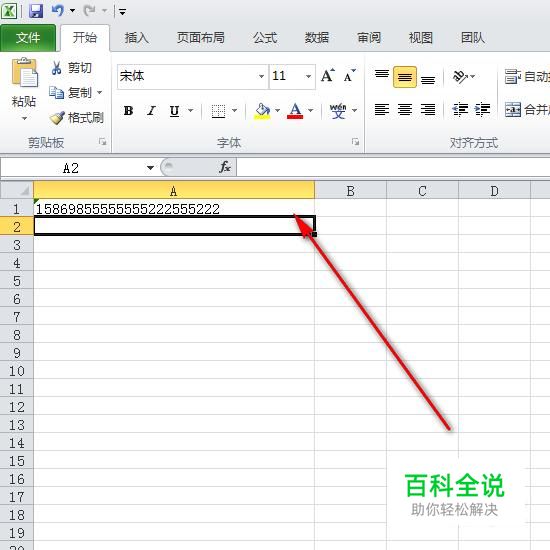Image resolution: width=550 pixels, height=550 pixels.
Task: Increase font size with large A
Action: tap(328, 75)
